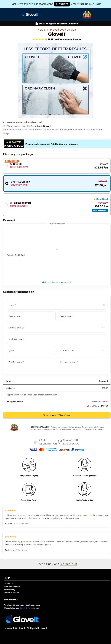Open the GloveIt vs ordinary cloth product image
This screenshot has height=644, width=111.
click(56, 80)
